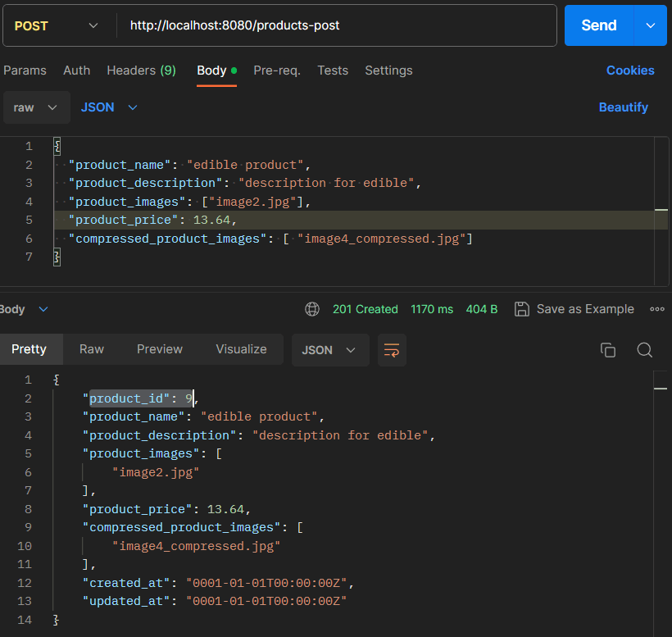Click the network globe icon
Image resolution: width=672 pixels, height=637 pixels.
(312, 309)
